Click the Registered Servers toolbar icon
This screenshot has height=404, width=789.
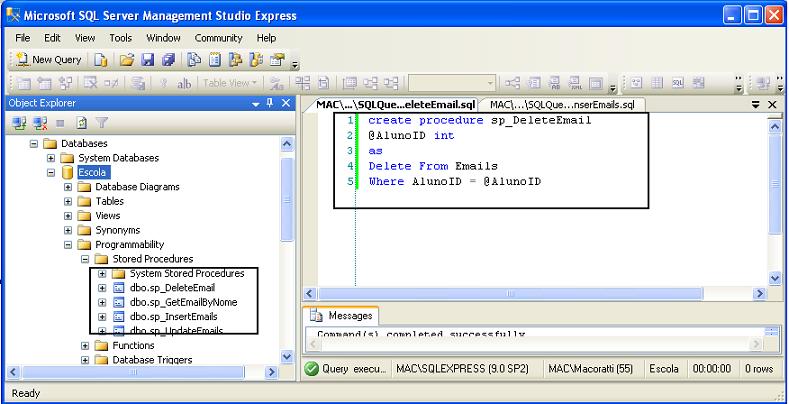coord(194,60)
